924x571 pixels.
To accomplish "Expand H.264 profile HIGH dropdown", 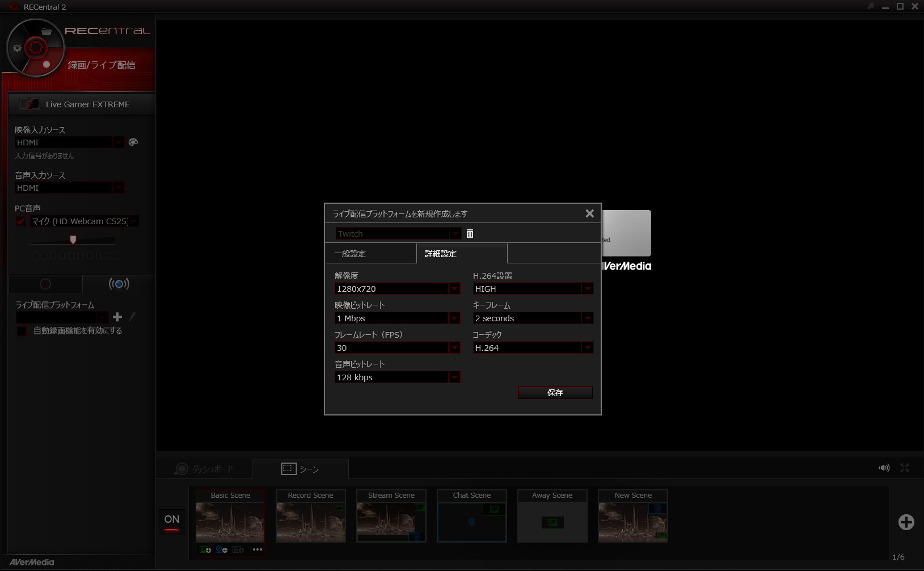I will pyautogui.click(x=587, y=289).
